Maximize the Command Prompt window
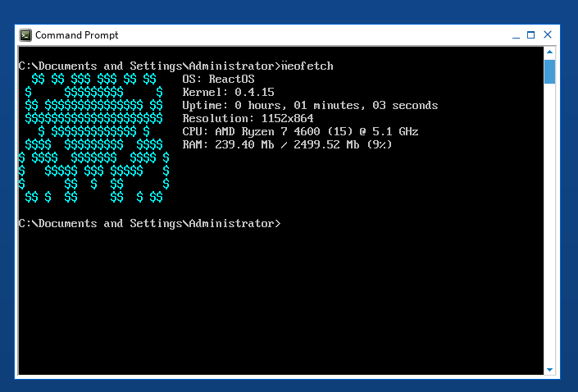The image size is (578, 392). 531,35
